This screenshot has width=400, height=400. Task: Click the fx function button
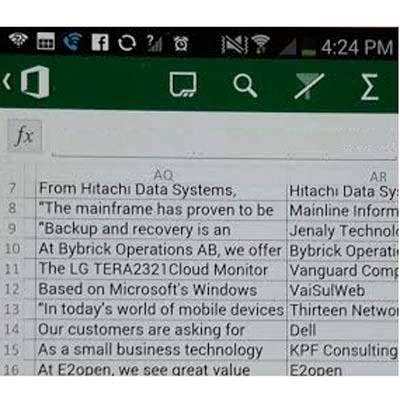click(x=25, y=137)
